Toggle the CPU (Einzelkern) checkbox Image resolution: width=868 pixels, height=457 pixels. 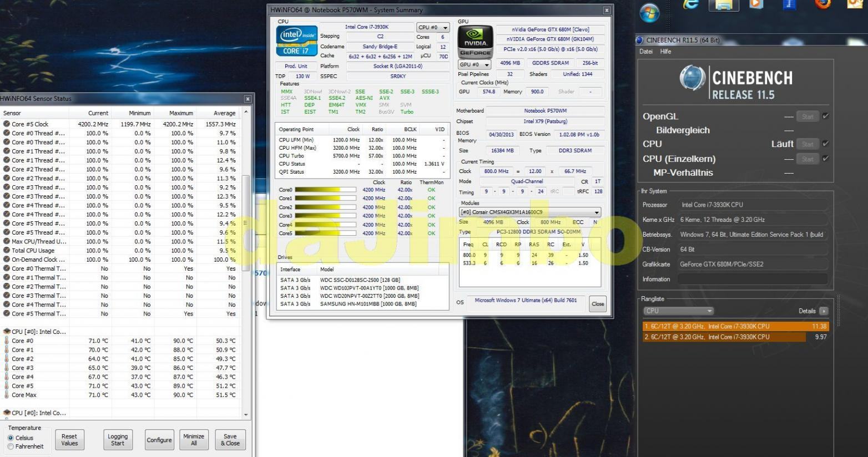pyautogui.click(x=826, y=159)
